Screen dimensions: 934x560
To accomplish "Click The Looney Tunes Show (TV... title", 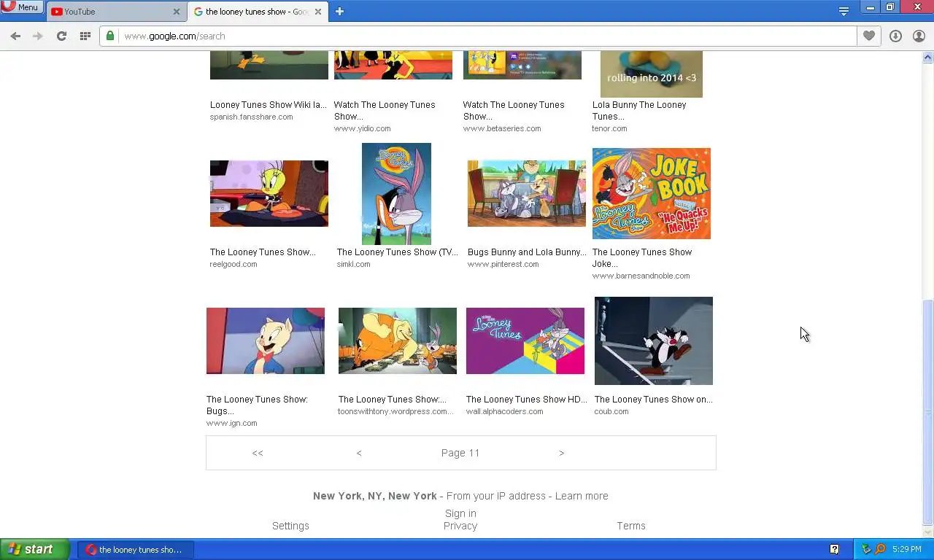I will point(397,252).
